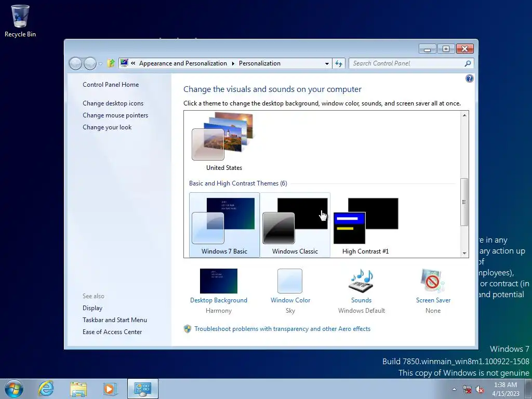Image resolution: width=532 pixels, height=399 pixels.
Task: Select Appearance and Personalization breadcrumb
Action: [183, 63]
